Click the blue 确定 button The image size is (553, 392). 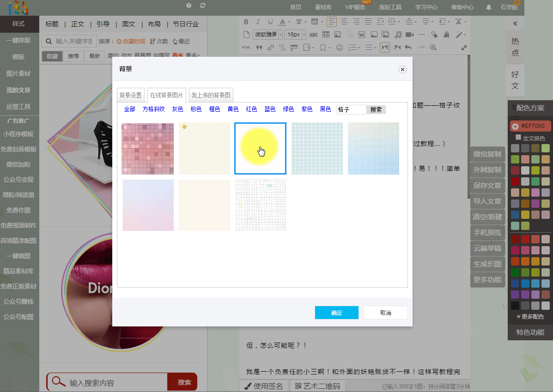click(337, 313)
